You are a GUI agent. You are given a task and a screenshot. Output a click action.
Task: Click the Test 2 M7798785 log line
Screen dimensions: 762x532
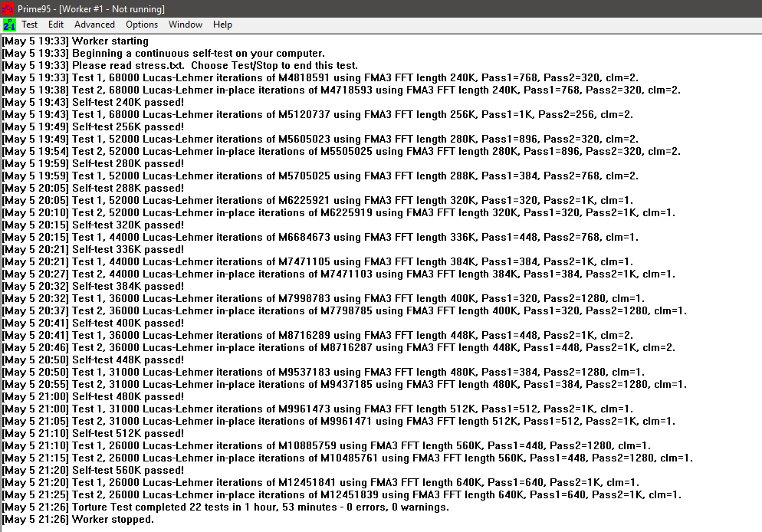pyautogui.click(x=344, y=311)
